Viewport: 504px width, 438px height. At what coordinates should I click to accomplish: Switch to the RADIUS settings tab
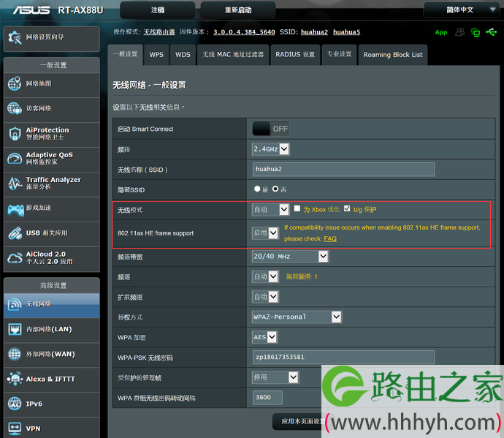[295, 55]
